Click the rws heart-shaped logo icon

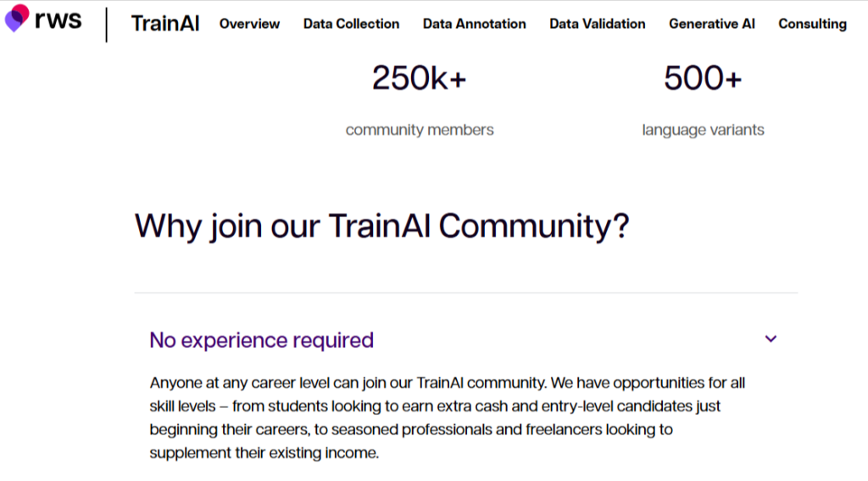click(x=17, y=17)
